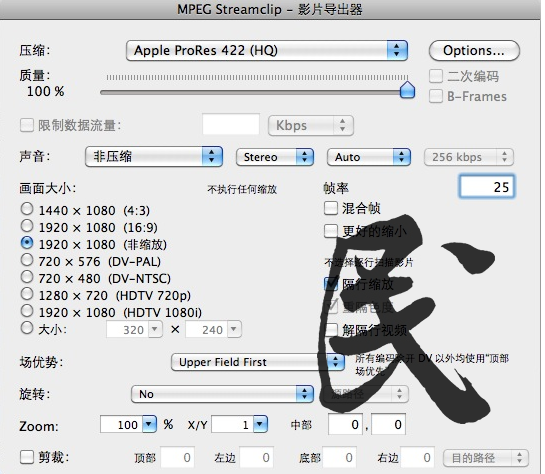Viewport: 545px width, 474px height.
Task: Select the 1920 × 1080 (HDTV 1080i) radio button
Action: pyautogui.click(x=27, y=311)
